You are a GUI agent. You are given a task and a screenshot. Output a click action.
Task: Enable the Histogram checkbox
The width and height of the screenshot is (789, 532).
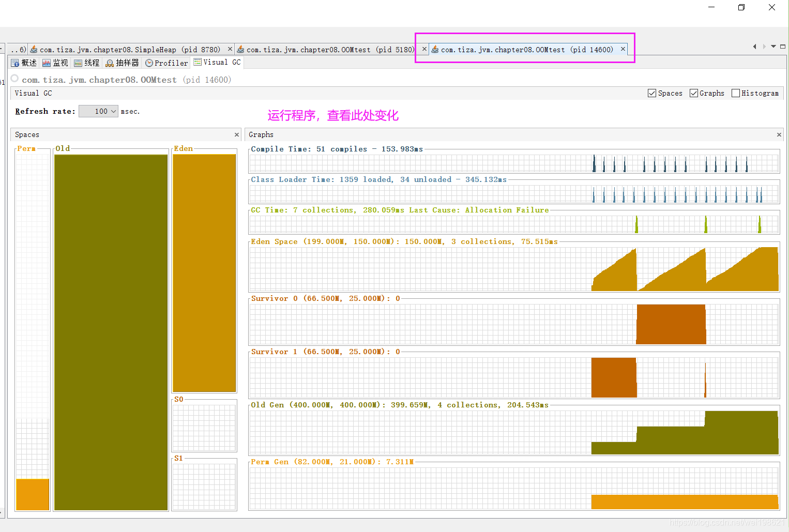pyautogui.click(x=736, y=93)
